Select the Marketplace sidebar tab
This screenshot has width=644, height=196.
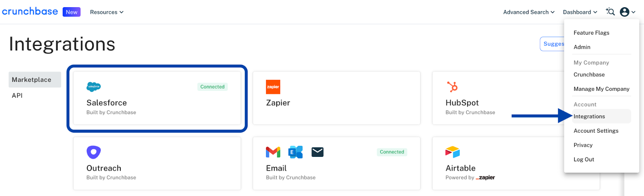click(35, 80)
